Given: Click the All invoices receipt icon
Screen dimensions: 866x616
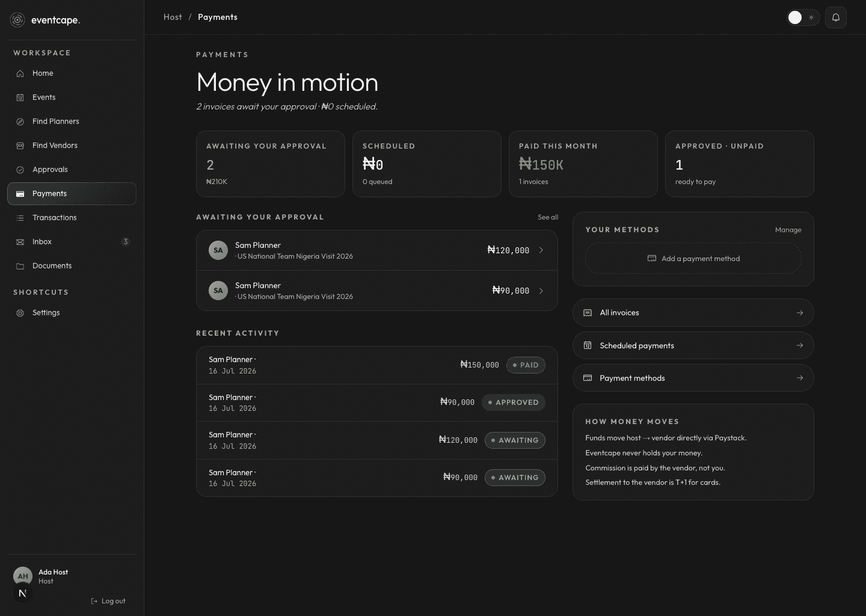Looking at the screenshot, I should [588, 313].
